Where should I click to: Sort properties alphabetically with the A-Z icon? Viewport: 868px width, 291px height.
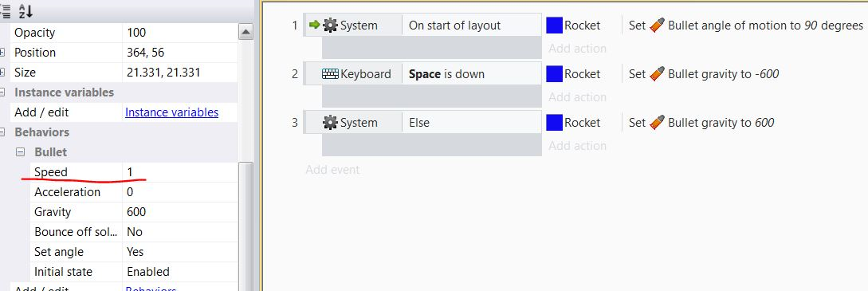click(x=26, y=10)
